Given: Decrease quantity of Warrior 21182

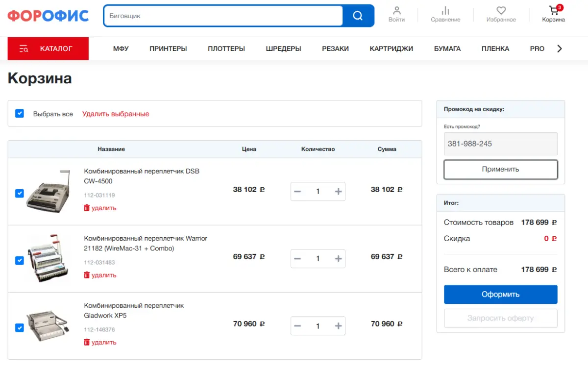Looking at the screenshot, I should pos(297,259).
